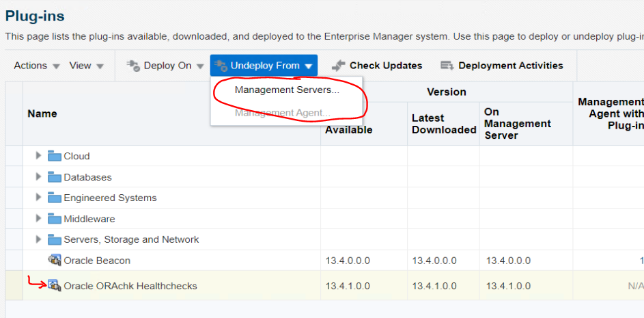Click the Deploy On plug icon
Viewport: 644px width, 318px height.
coord(133,66)
